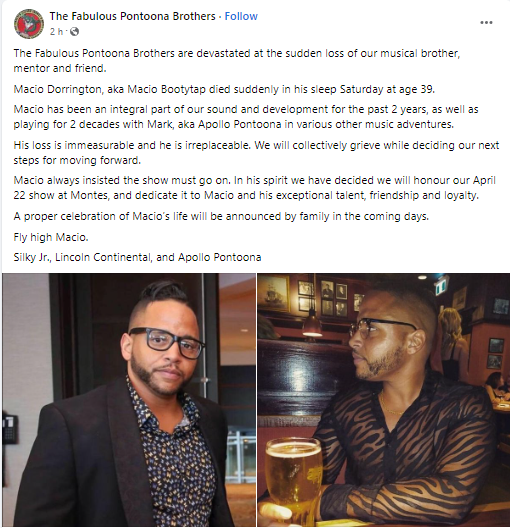This screenshot has height=528, width=510.
Task: View right photo of man in zebra shirt
Action: (x=384, y=400)
